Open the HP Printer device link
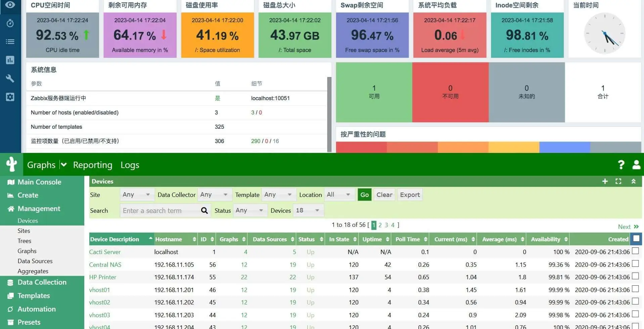 click(x=102, y=277)
